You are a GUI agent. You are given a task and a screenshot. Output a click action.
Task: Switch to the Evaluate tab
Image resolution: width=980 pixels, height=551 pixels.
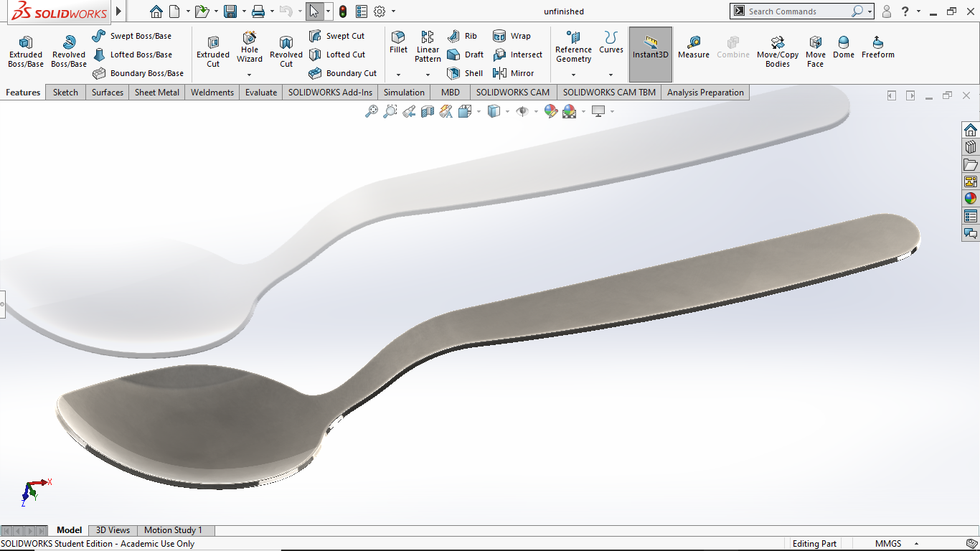click(x=261, y=92)
